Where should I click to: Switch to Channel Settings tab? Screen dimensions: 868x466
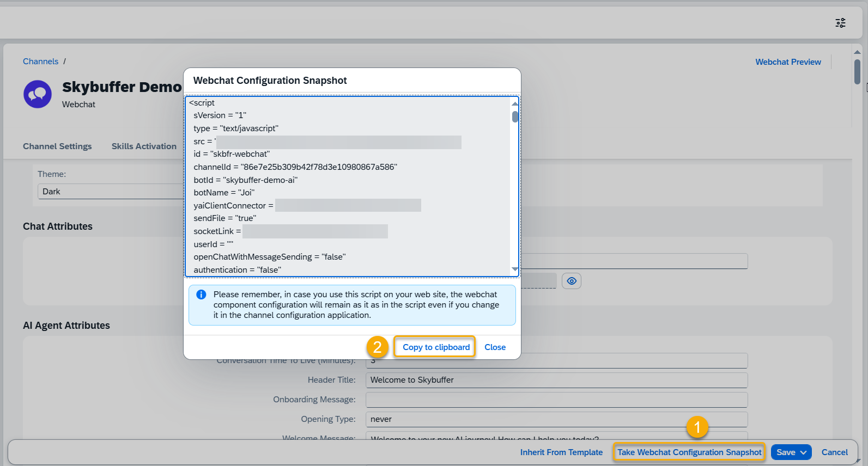coord(57,146)
